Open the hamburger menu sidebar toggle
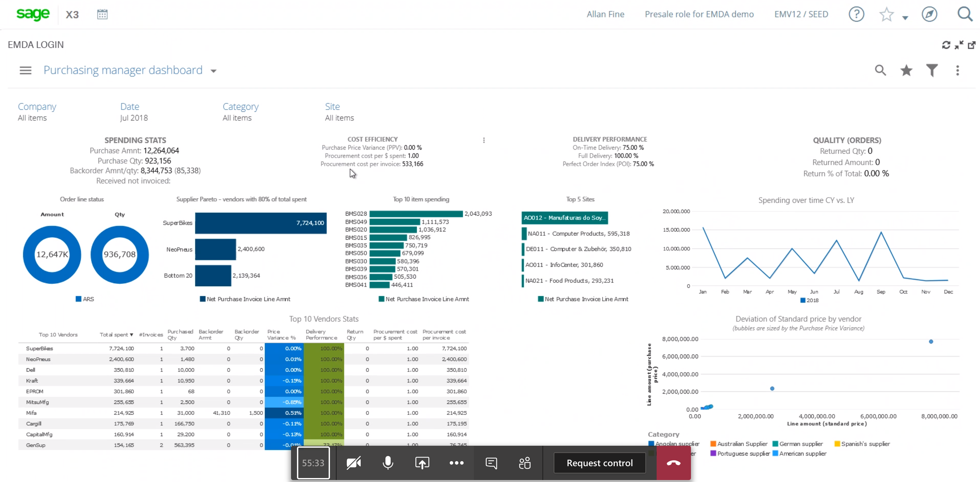Viewport: 980px width, 482px height. click(x=26, y=70)
